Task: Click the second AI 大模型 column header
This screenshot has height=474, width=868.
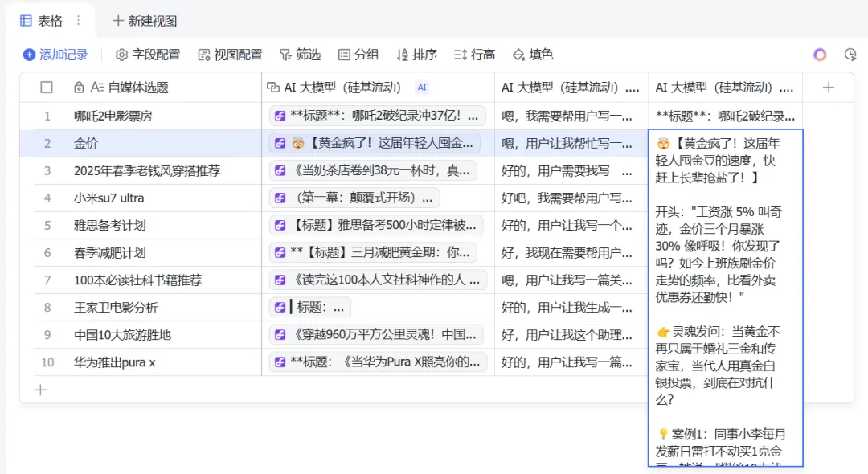Action: click(571, 88)
